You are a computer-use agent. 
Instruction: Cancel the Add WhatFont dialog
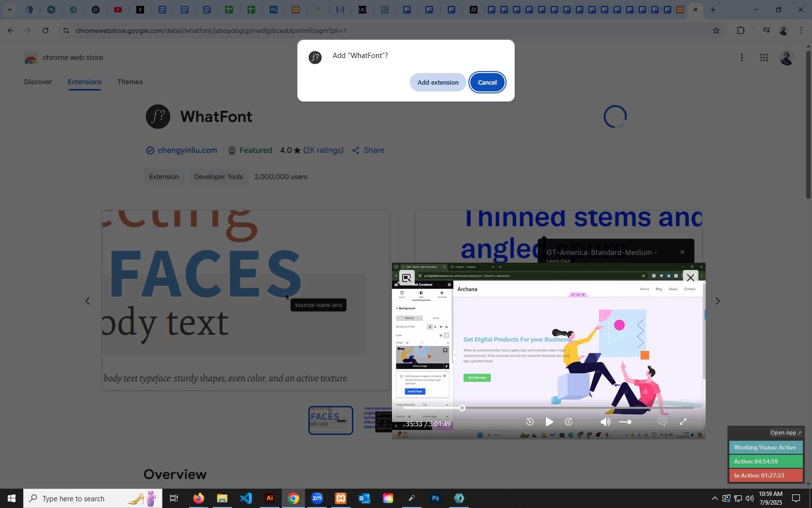(487, 82)
